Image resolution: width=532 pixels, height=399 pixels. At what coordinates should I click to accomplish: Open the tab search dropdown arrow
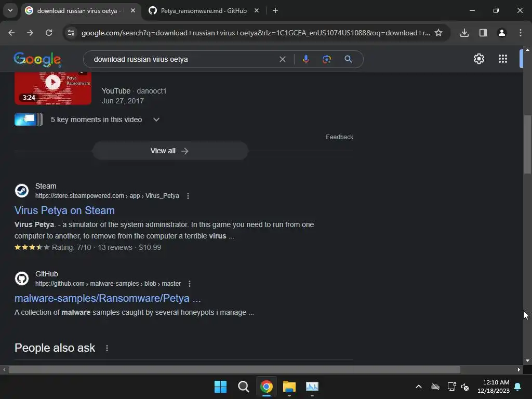(x=10, y=10)
